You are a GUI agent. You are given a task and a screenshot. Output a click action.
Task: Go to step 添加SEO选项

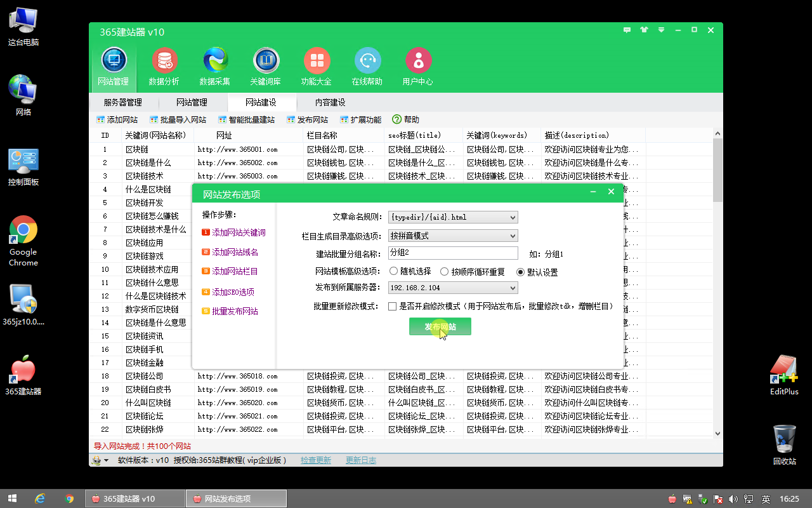click(228, 292)
